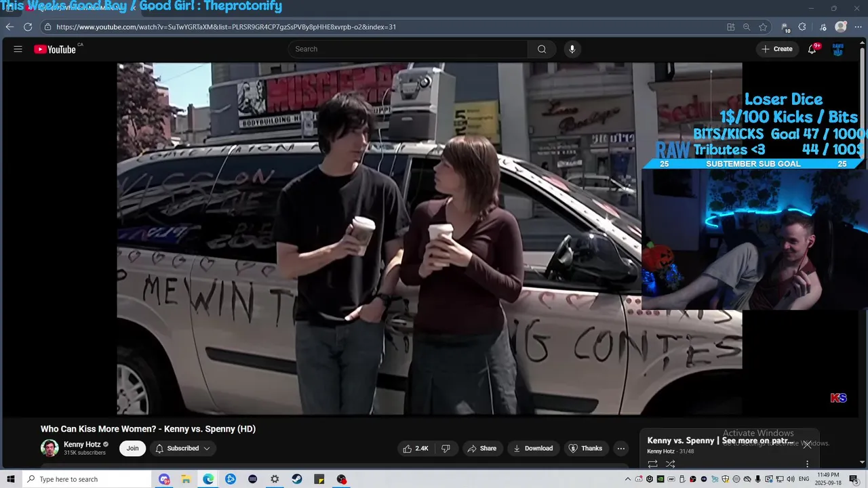Switch the ENG input language indicator

pos(804,479)
